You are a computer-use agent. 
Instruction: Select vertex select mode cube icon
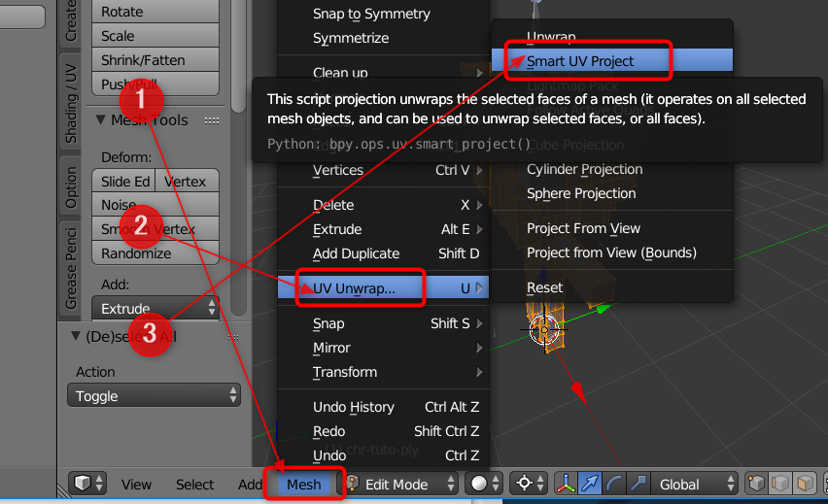pyautogui.click(x=757, y=483)
